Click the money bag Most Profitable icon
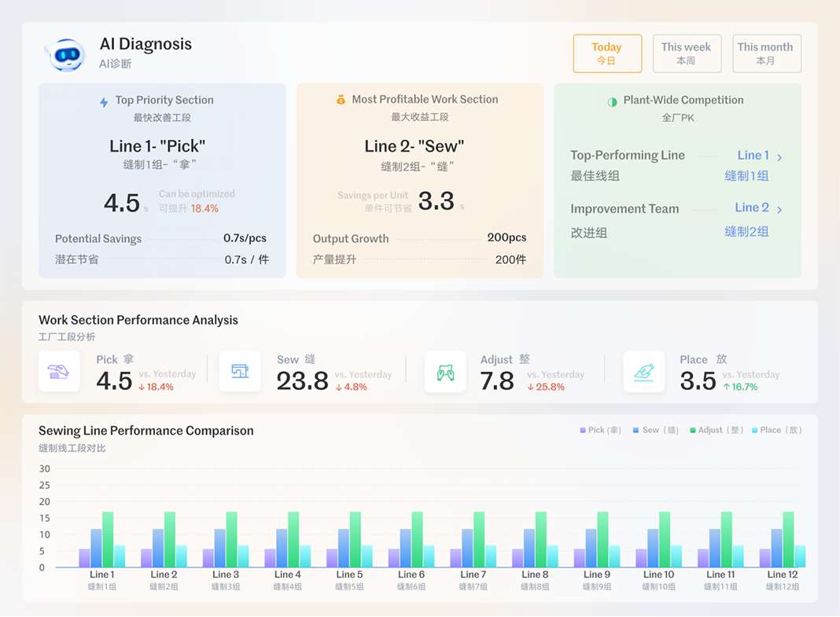Screen dimensions: 840x617 [341, 100]
